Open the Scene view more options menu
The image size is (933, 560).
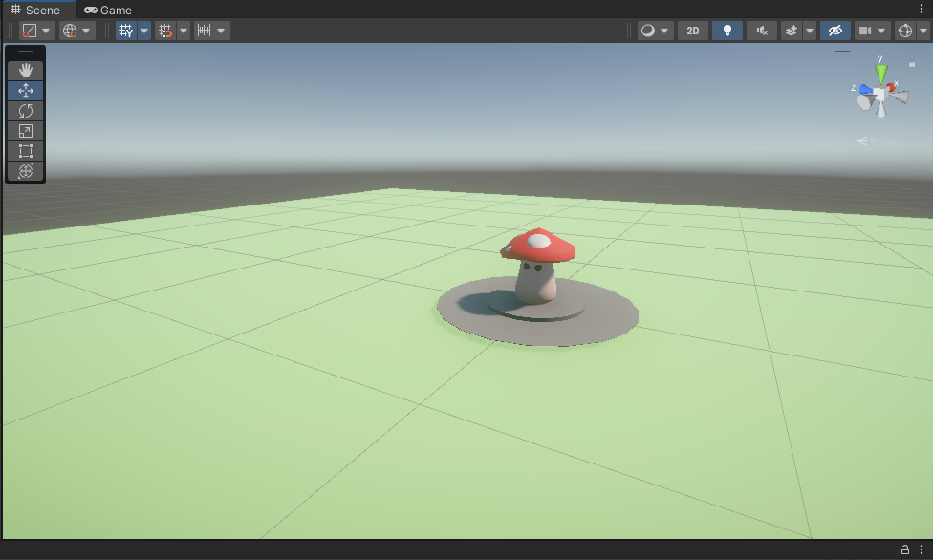click(922, 10)
